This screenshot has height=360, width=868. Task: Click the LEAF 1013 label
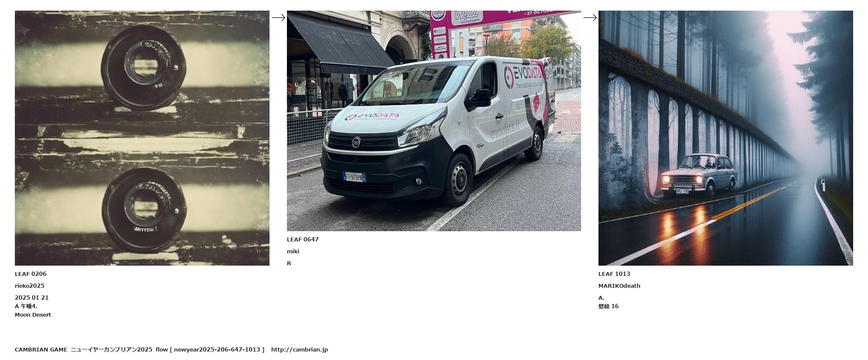(614, 274)
